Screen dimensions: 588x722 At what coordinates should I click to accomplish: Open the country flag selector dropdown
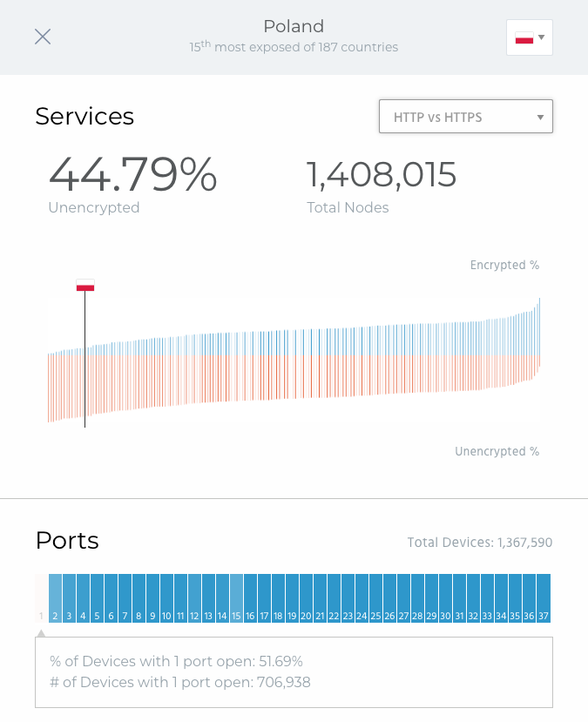pos(530,37)
